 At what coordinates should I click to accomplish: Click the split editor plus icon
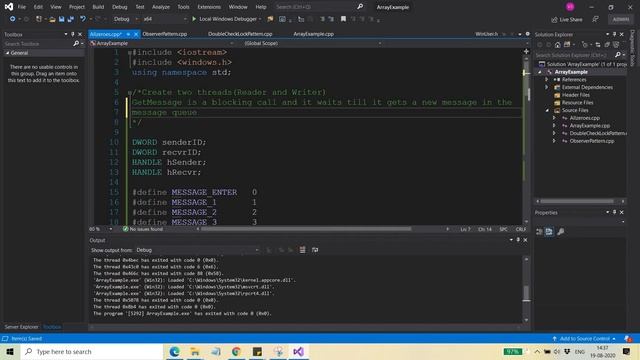pos(526,51)
